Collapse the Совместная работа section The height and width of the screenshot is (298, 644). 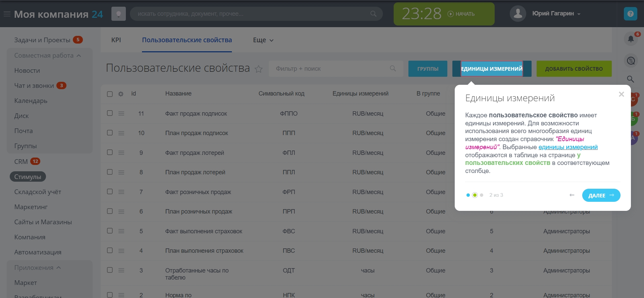tap(47, 56)
